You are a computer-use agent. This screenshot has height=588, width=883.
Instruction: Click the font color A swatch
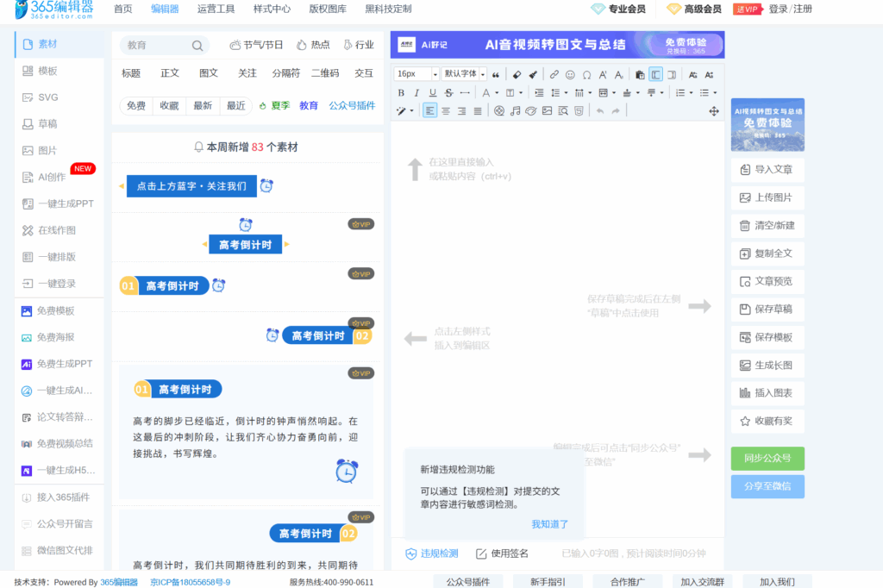point(485,92)
